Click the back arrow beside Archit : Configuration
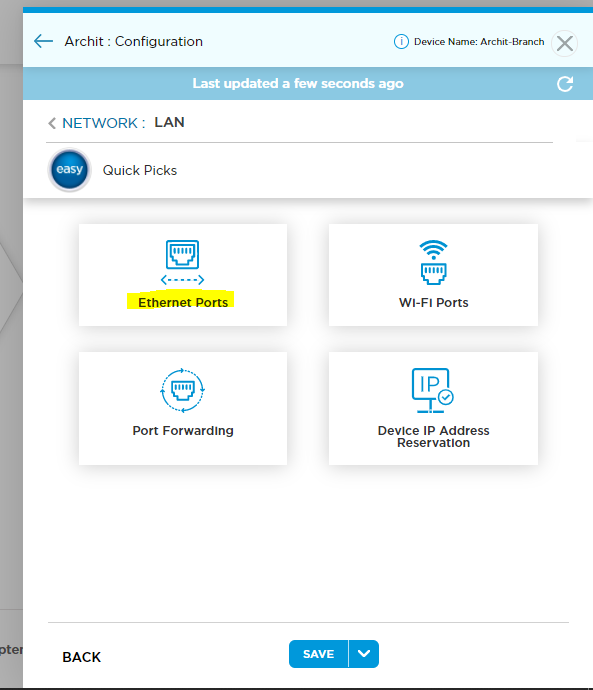593x690 pixels. 43,41
